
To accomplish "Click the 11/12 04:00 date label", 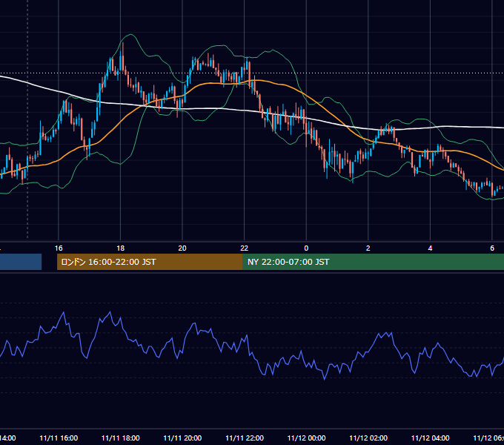I will (431, 438).
